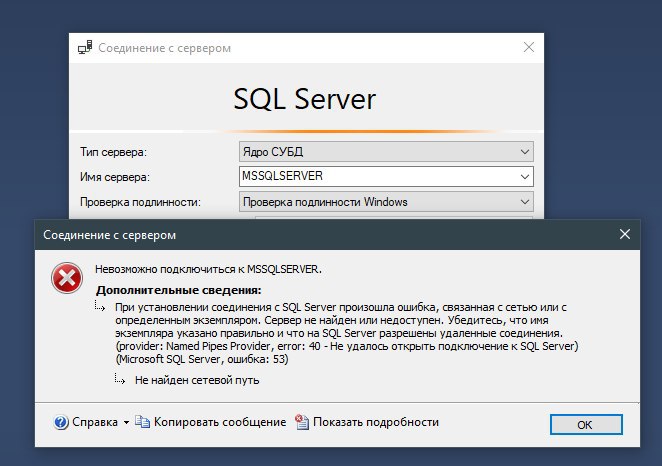The width and height of the screenshot is (662, 466).
Task: Click the red error cross icon
Action: pyautogui.click(x=67, y=278)
